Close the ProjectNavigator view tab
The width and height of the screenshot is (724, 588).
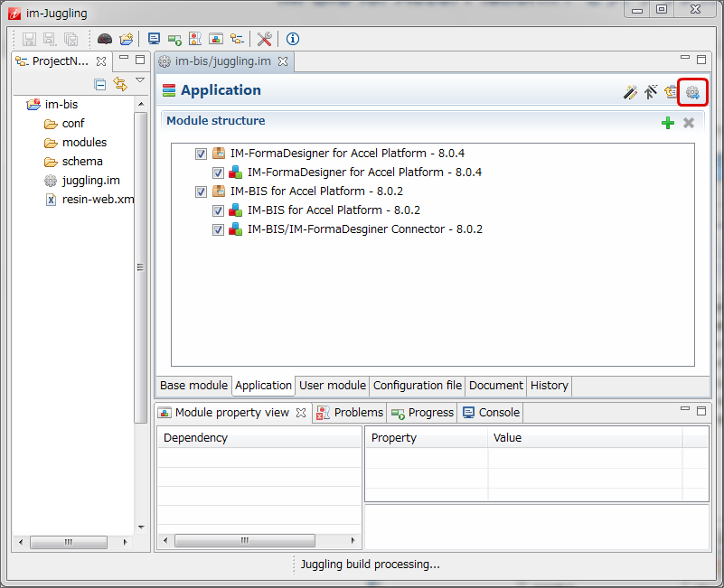pyautogui.click(x=101, y=61)
